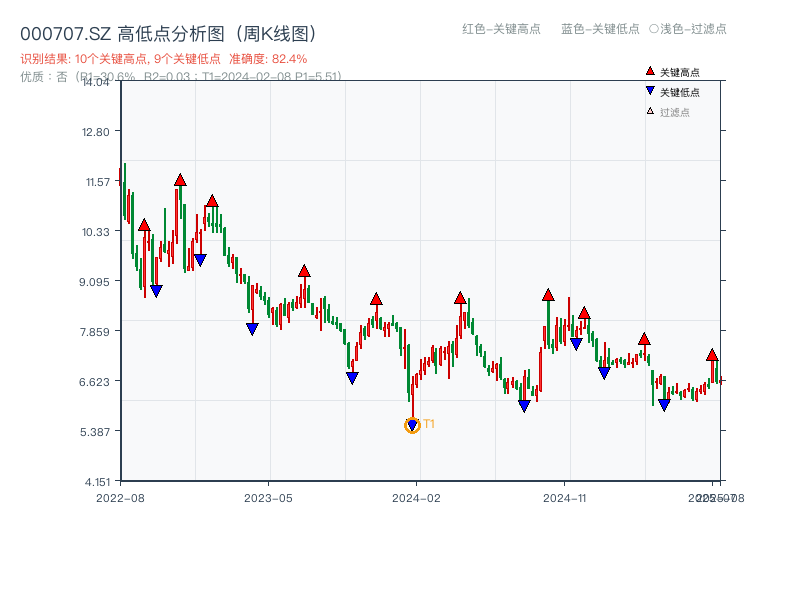Click the red marker at the 2024 mid-year peak
The height and width of the screenshot is (600, 800).
click(x=459, y=296)
